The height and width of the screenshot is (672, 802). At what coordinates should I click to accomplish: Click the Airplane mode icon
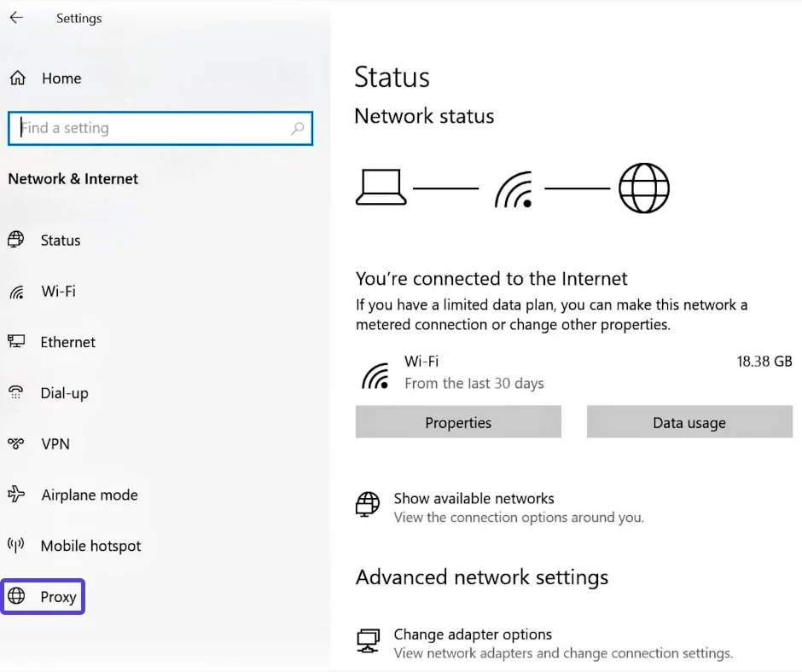point(17,495)
